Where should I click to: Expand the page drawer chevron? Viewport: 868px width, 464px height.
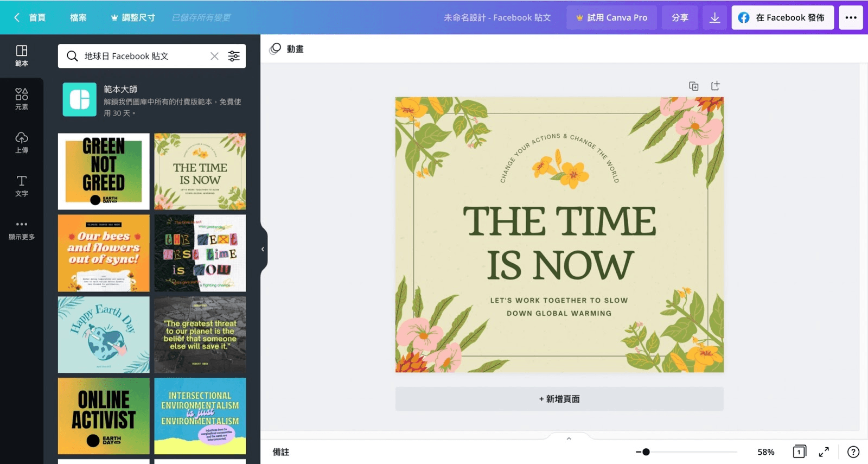click(x=569, y=438)
